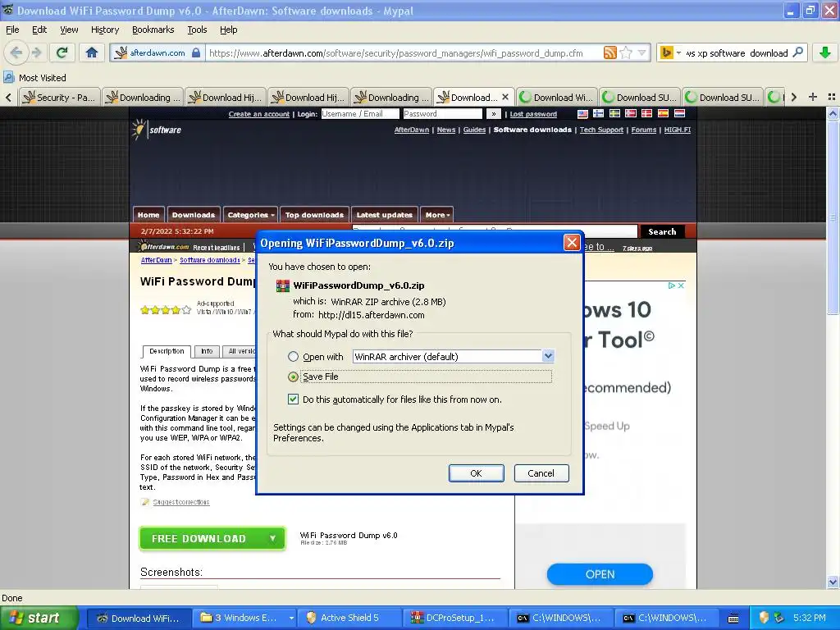
Task: Uncheck Do this automatically for files like this
Action: click(293, 399)
